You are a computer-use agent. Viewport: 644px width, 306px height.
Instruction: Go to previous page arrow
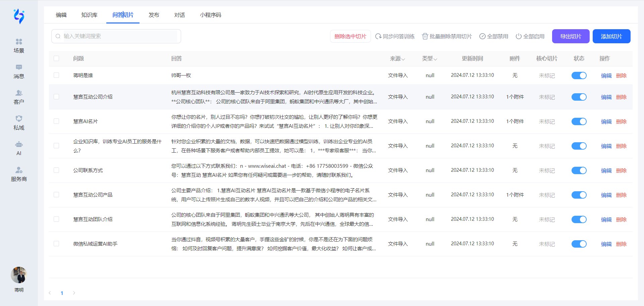point(50,293)
